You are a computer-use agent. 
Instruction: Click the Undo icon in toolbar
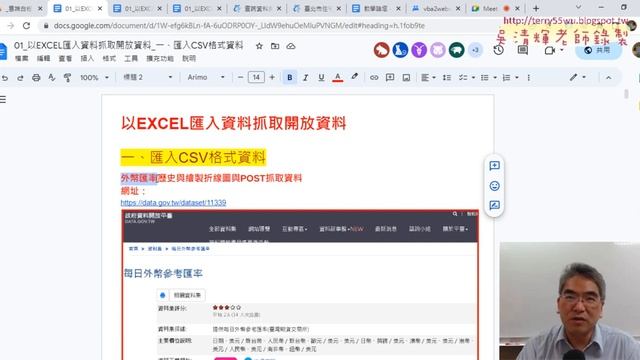[x=5, y=78]
